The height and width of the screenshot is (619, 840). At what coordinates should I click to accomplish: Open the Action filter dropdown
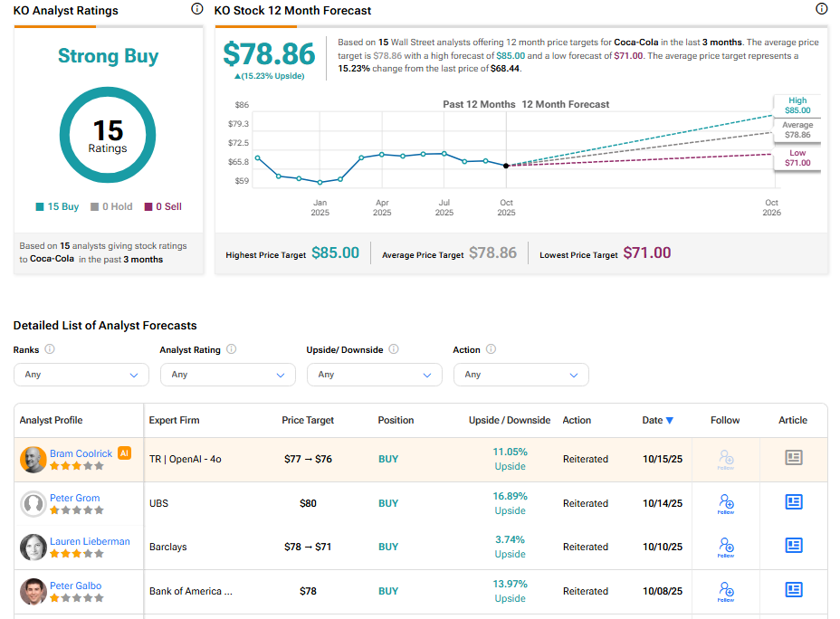[x=520, y=375]
